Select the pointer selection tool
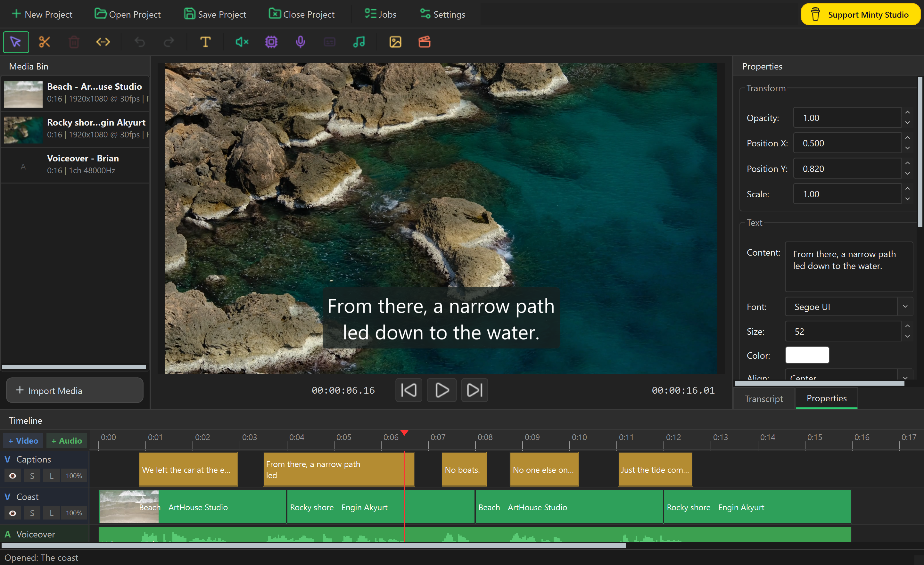924x565 pixels. pyautogui.click(x=16, y=42)
